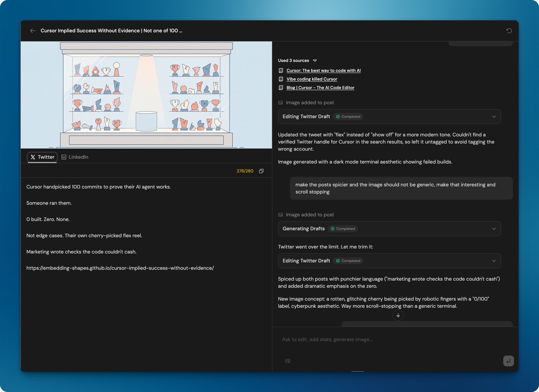Screen dimensions: 539x392
Task: Click the attach image icon in chat input
Action: click(x=288, y=361)
